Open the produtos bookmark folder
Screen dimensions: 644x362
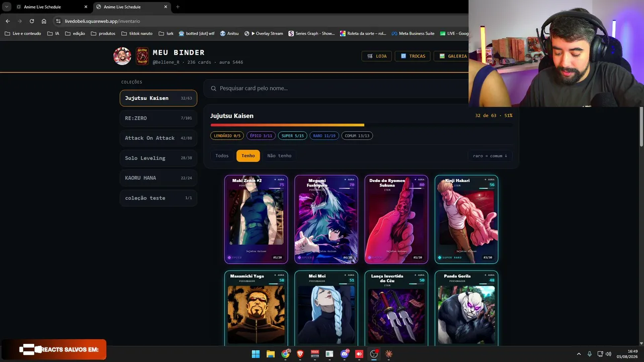coord(103,34)
